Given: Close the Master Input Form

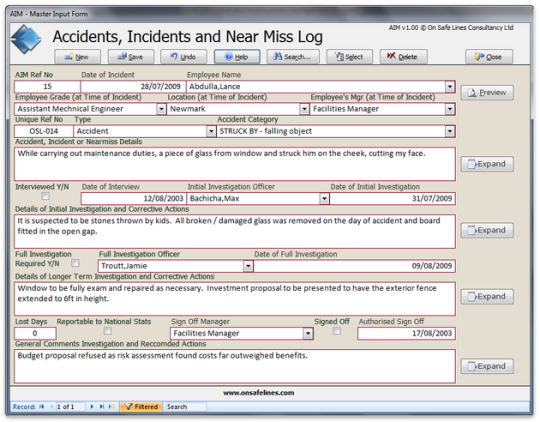Looking at the screenshot, I should coord(489,57).
